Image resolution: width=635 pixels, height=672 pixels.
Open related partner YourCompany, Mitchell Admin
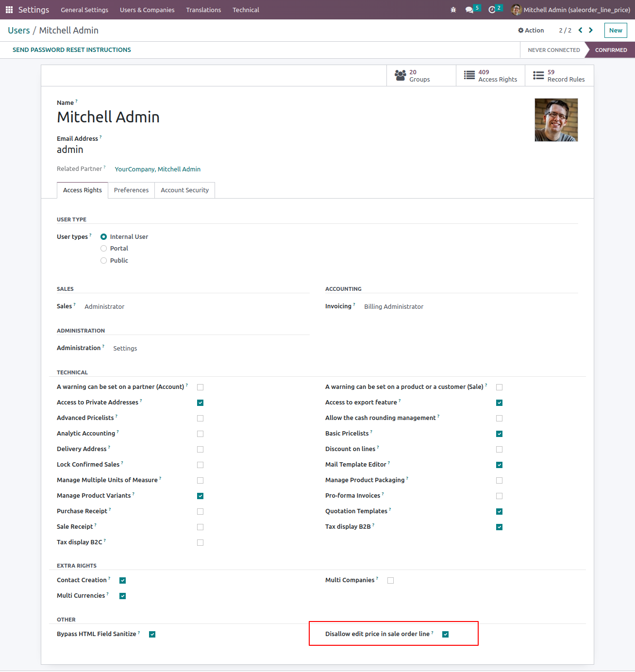click(x=158, y=169)
